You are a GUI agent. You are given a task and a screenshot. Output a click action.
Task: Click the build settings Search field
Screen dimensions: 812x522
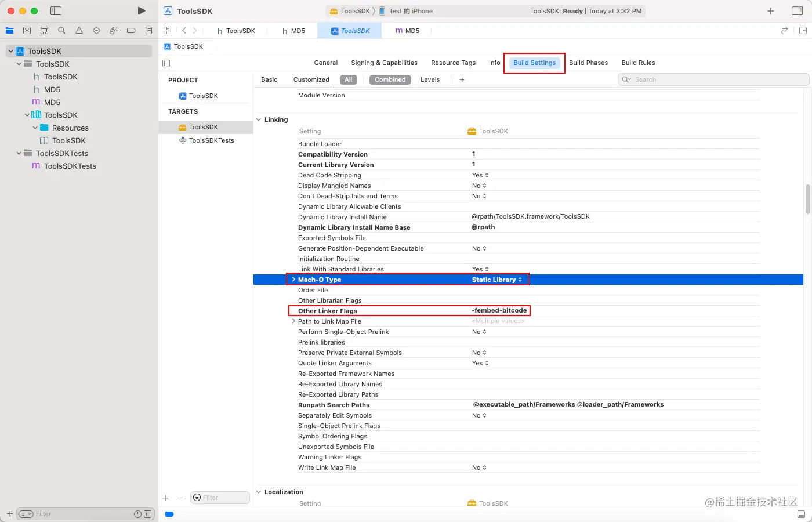[713, 79]
